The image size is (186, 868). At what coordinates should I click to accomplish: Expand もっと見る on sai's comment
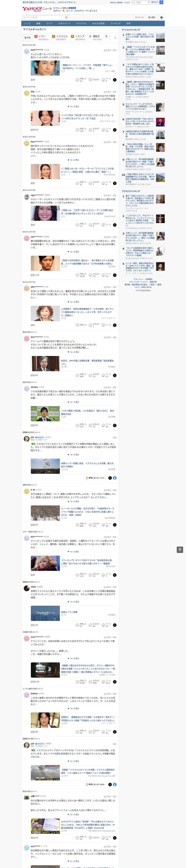tap(73, 252)
